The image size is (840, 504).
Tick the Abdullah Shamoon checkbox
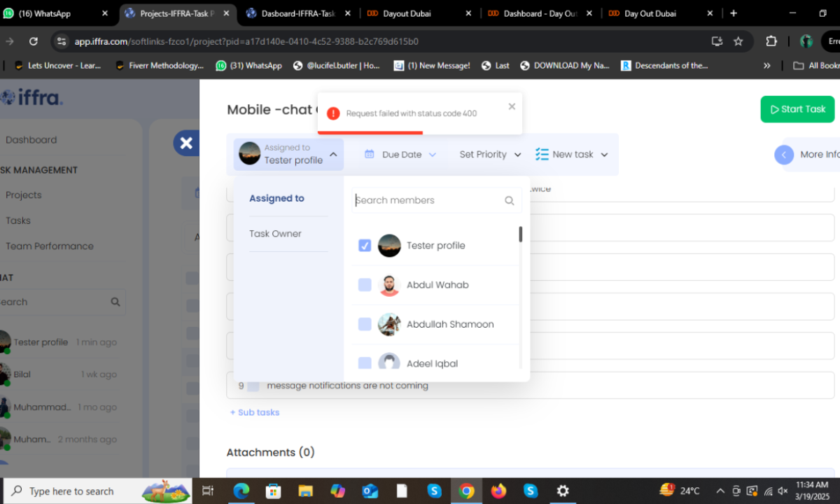365,324
